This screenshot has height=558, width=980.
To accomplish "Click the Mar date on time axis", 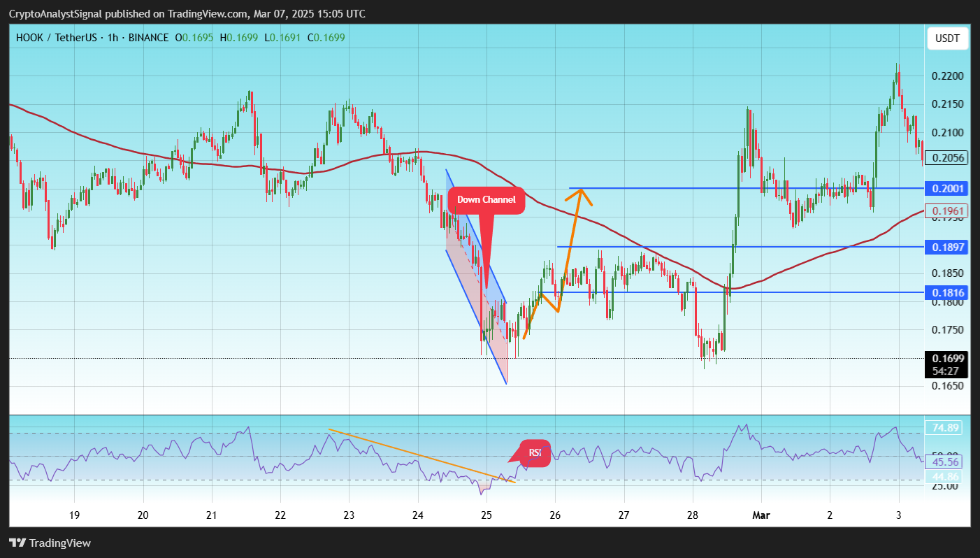I will pos(761,515).
